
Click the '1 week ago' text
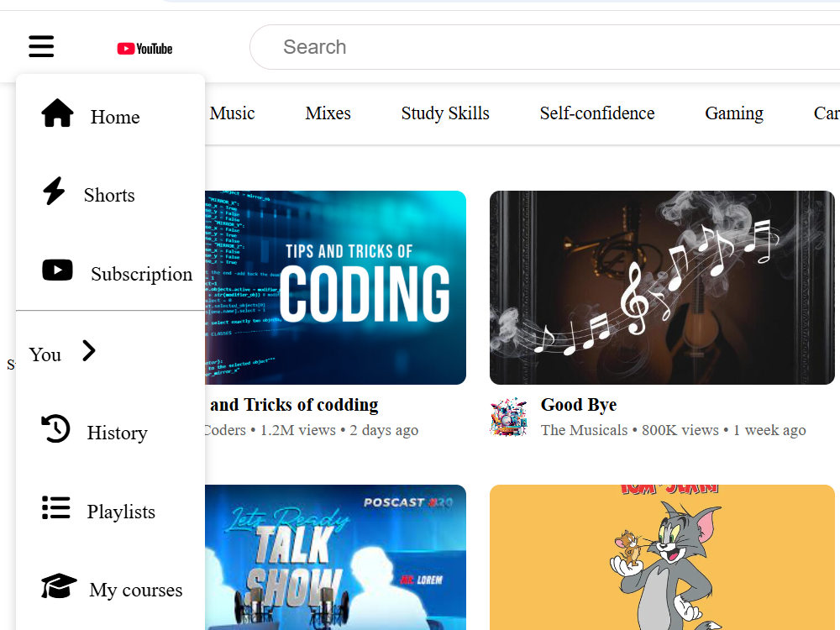coord(769,430)
